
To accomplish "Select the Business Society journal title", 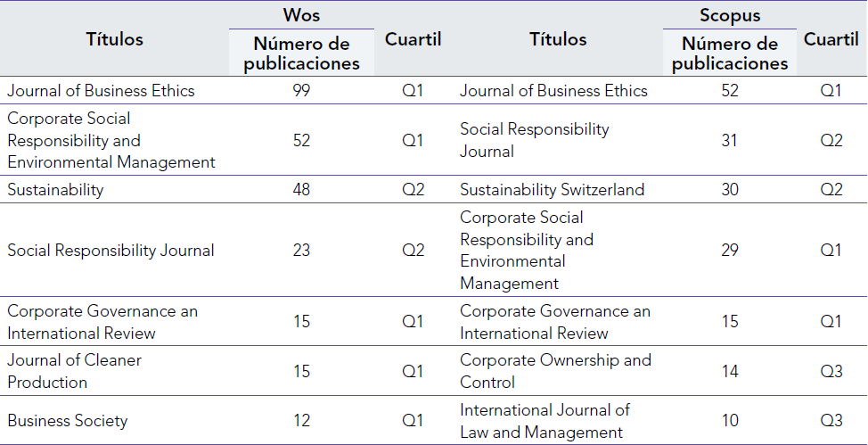I will 68,421.
